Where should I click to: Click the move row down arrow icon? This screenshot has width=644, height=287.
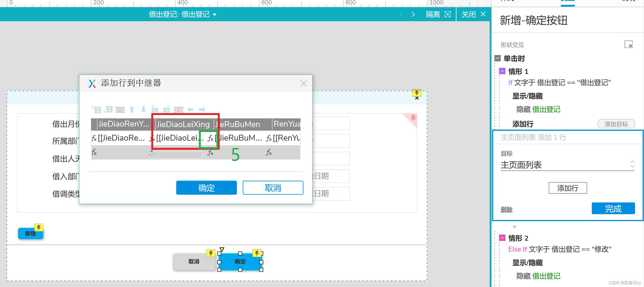[143, 109]
